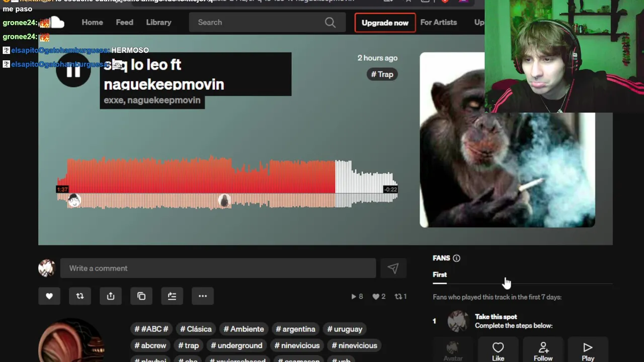This screenshot has height=362, width=644.
Task: Click mid-track comment avatar on waveform
Action: pos(224,201)
